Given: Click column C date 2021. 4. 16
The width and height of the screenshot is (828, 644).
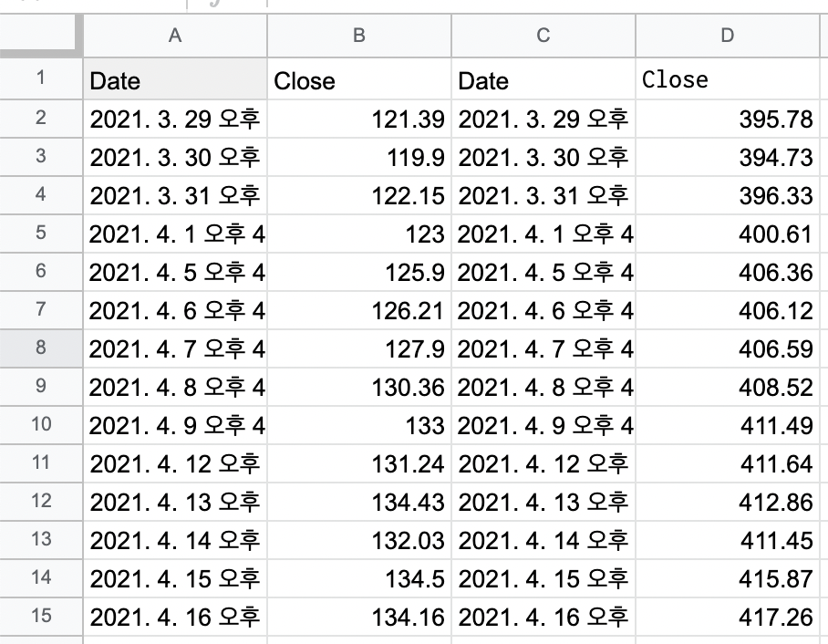Looking at the screenshot, I should [543, 617].
